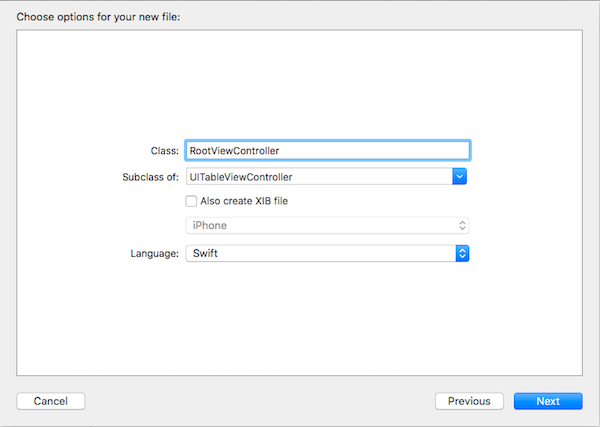This screenshot has height=427, width=600.
Task: Click the Class name text field
Action: tap(328, 150)
